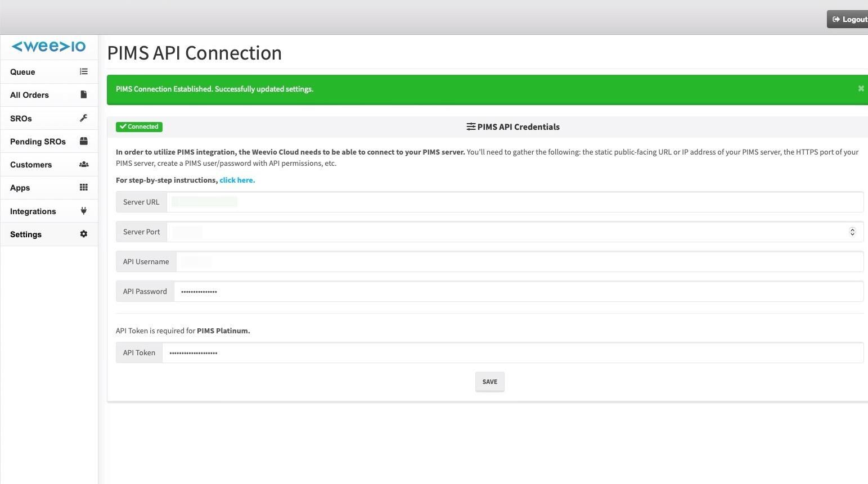Open the Integrations menu item

(49, 211)
